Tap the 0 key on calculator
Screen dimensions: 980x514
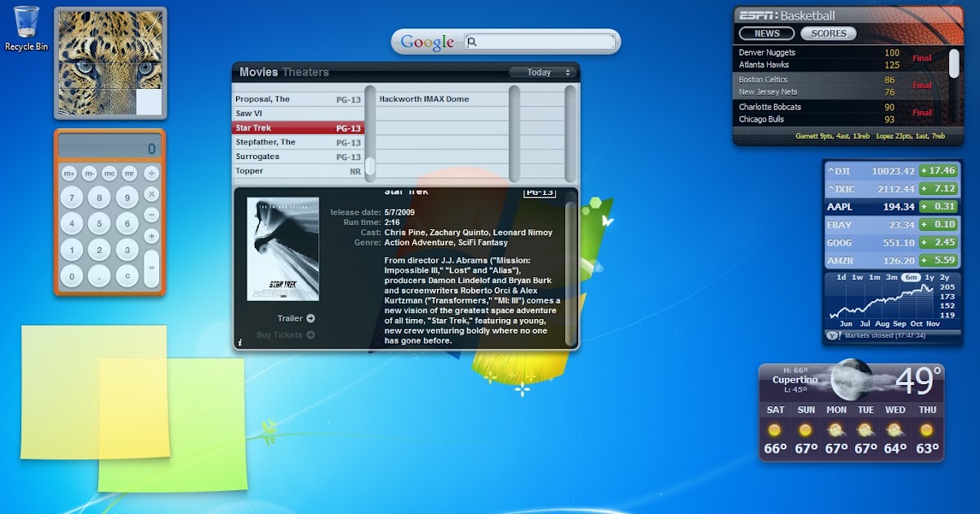(72, 277)
